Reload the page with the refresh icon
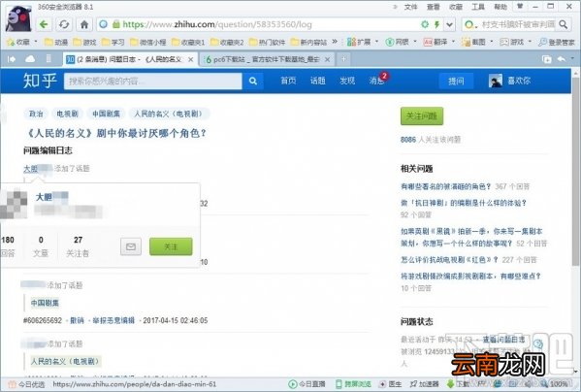Screen dimensions: 581x392 pyautogui.click(x=64, y=24)
